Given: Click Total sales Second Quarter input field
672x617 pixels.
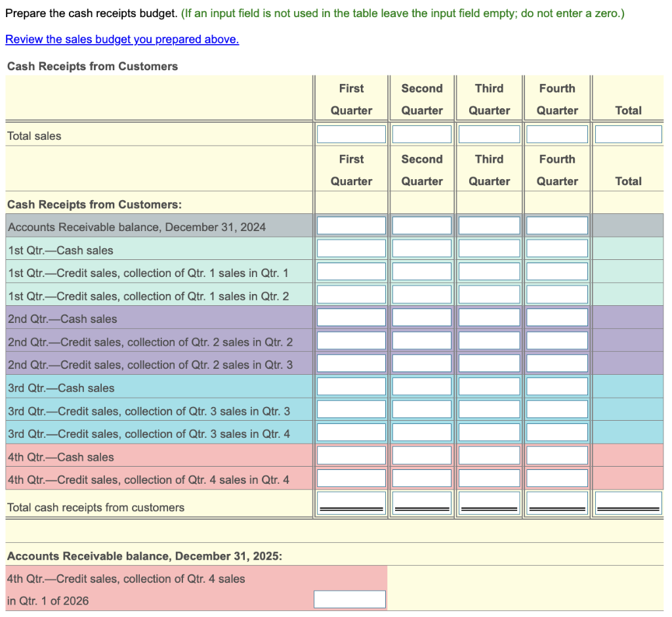Looking at the screenshot, I should click(422, 134).
